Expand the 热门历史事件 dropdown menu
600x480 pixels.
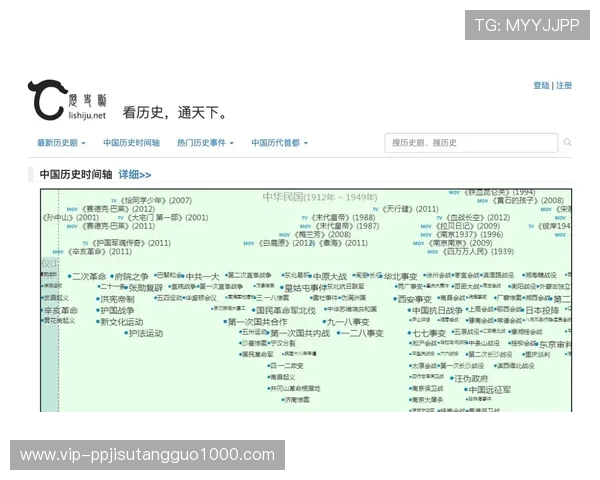pyautogui.click(x=205, y=143)
